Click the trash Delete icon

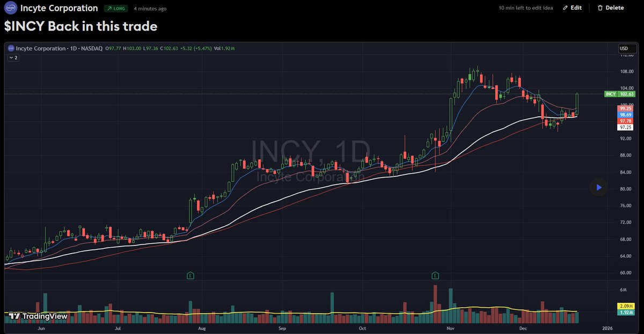click(600, 8)
